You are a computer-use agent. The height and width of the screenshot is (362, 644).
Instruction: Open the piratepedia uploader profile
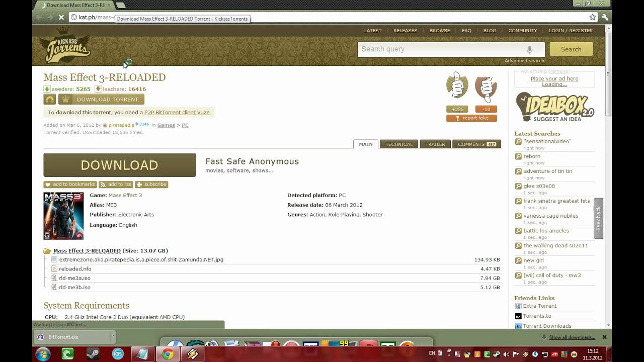tap(121, 125)
